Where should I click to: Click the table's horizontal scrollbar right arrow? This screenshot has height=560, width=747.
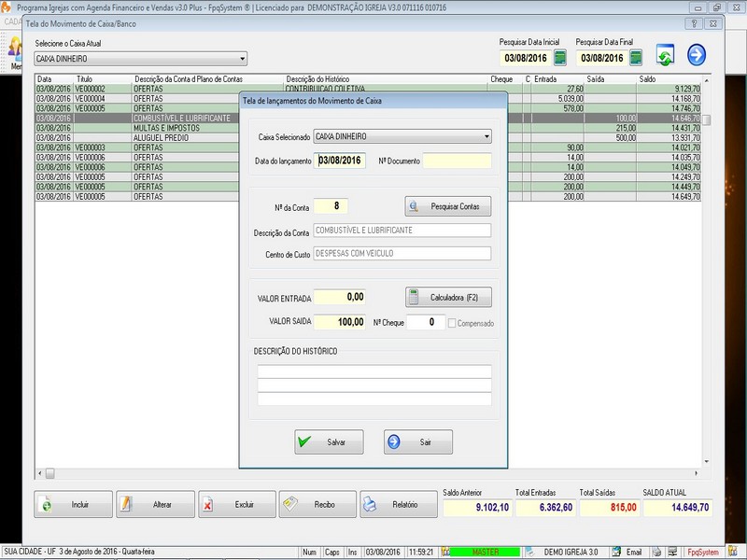[x=696, y=473]
